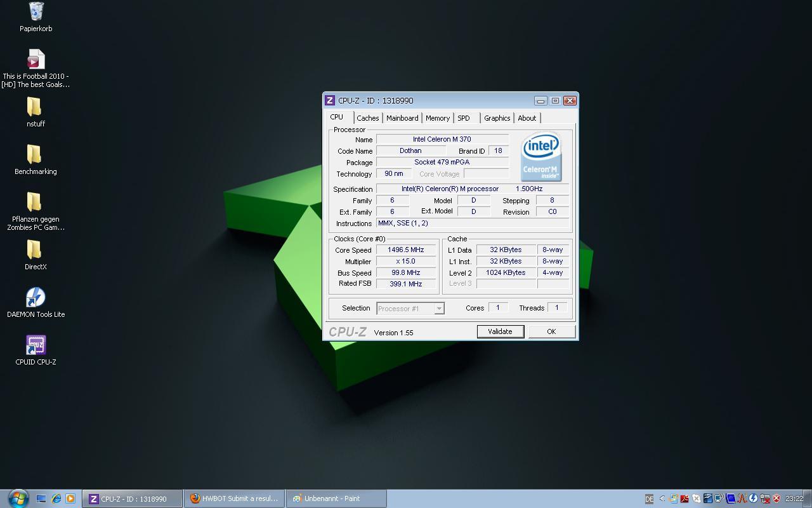
Task: Launch Internet Explorer from quick launch
Action: [56, 498]
